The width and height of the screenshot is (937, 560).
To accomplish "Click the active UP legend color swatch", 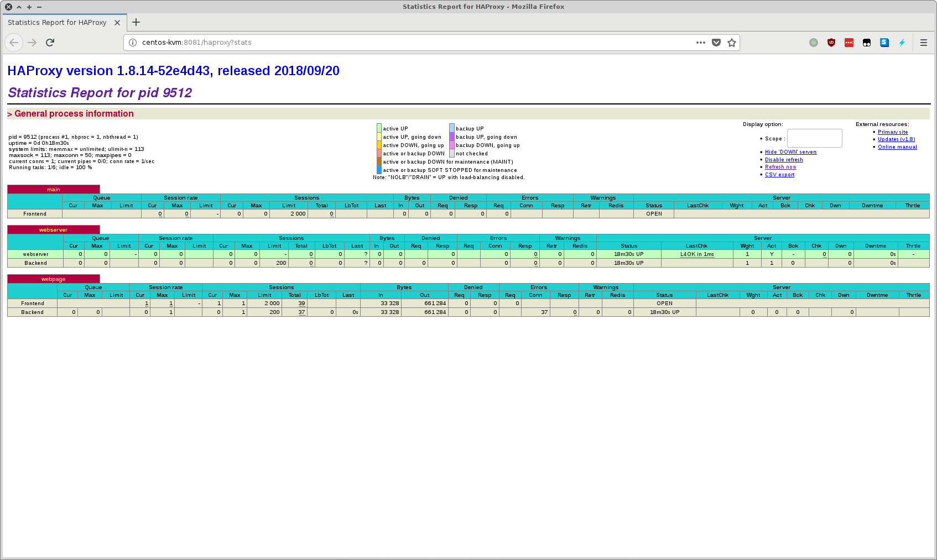I will click(379, 128).
